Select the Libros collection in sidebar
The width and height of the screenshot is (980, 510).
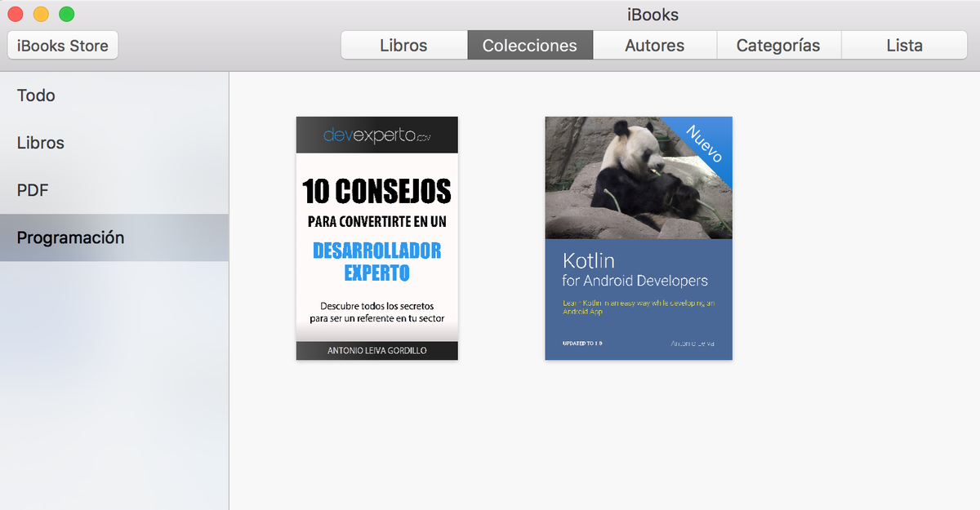click(114, 143)
